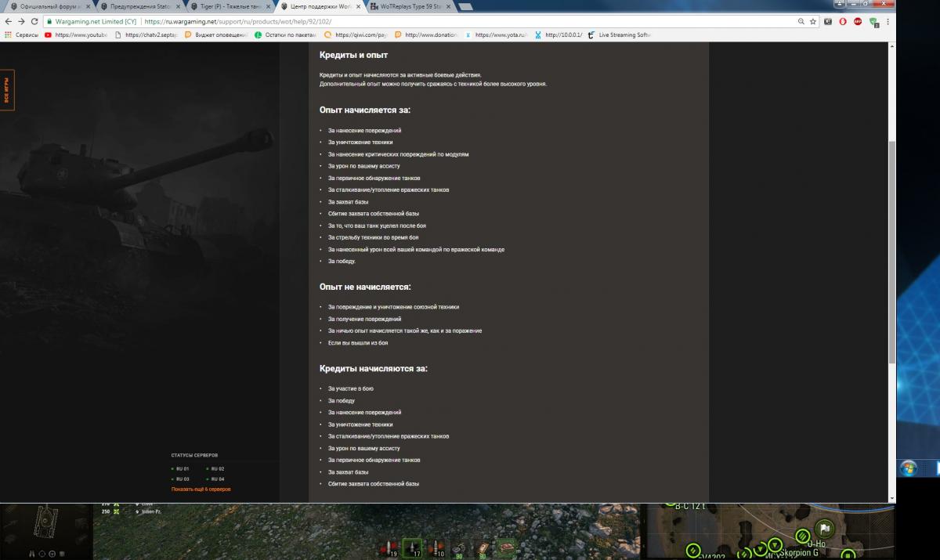Click the За участие в бою line
This screenshot has height=560, width=940.
coord(351,388)
